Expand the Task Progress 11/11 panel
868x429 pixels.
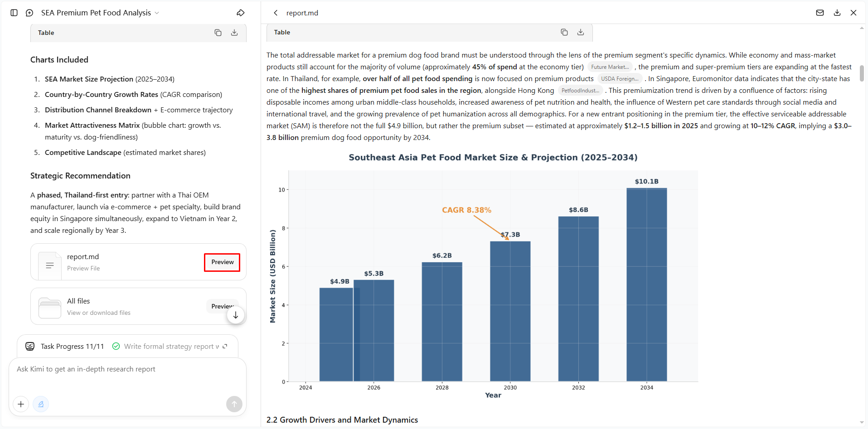(x=225, y=346)
